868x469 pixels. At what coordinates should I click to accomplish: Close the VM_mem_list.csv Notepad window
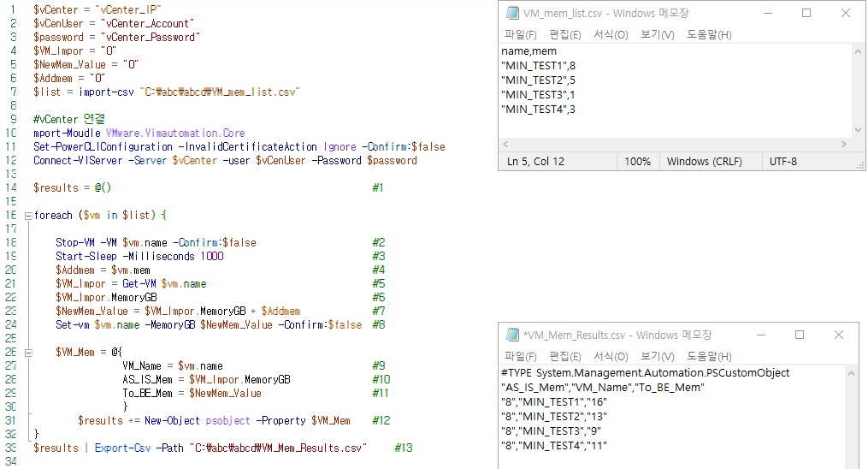(x=845, y=13)
